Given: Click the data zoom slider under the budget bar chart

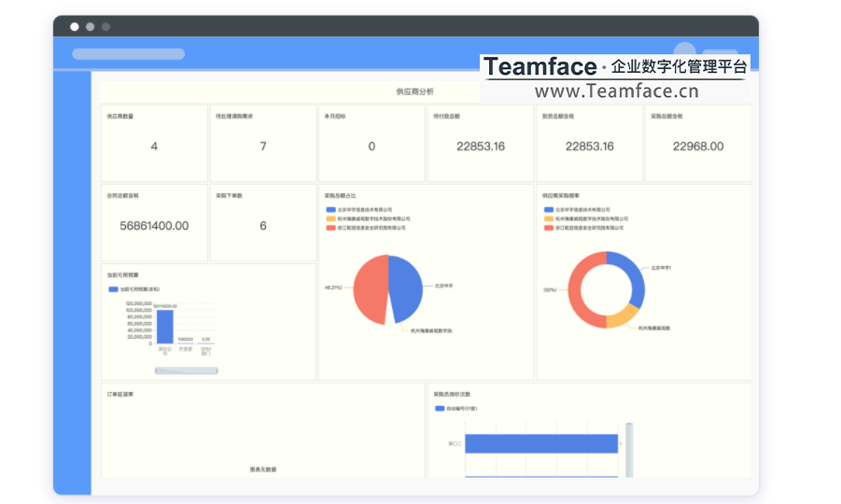Looking at the screenshot, I should click(x=186, y=371).
